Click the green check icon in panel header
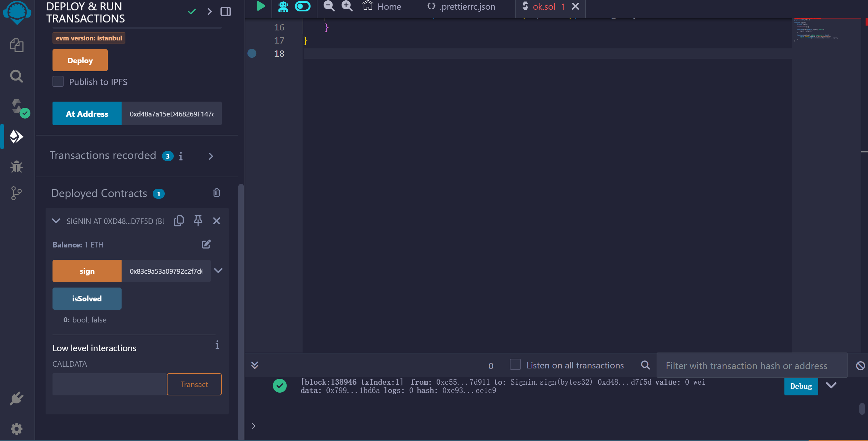868x441 pixels. (x=192, y=12)
